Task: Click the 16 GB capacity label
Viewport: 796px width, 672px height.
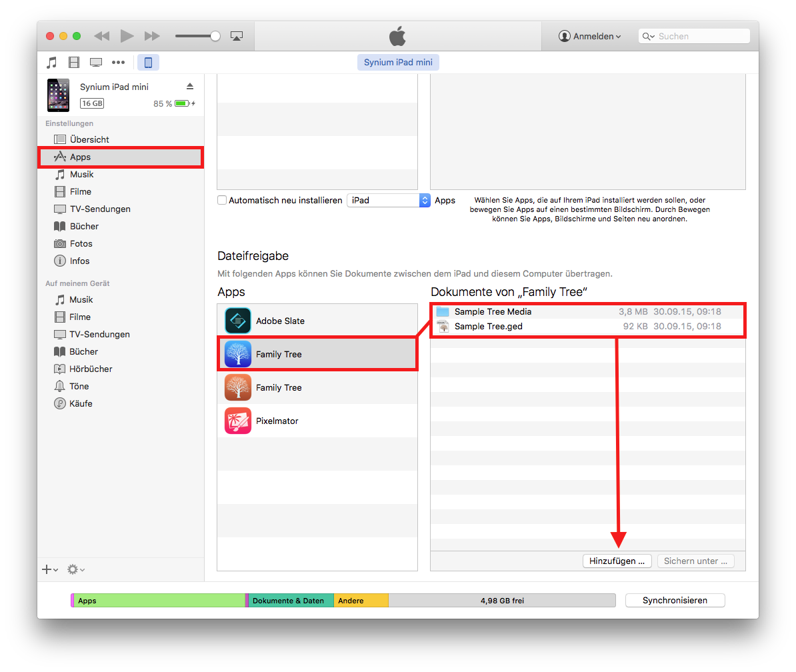Action: [92, 103]
